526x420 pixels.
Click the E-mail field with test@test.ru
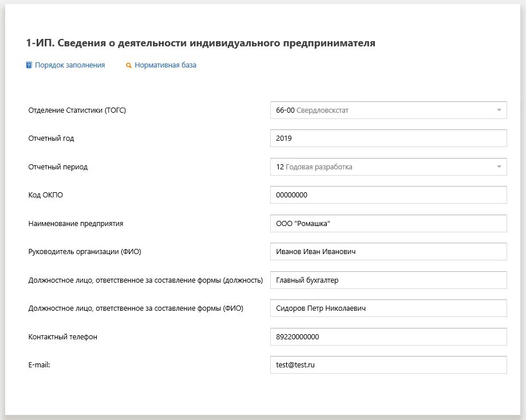[x=389, y=365]
